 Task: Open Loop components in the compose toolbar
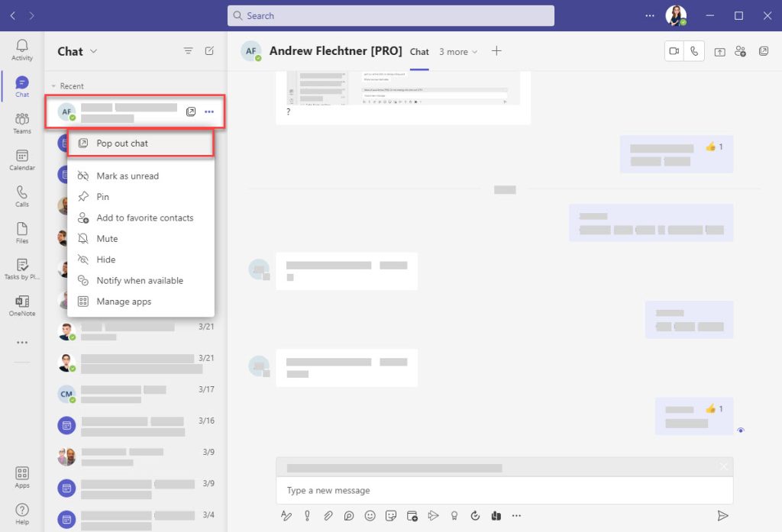(x=348, y=515)
